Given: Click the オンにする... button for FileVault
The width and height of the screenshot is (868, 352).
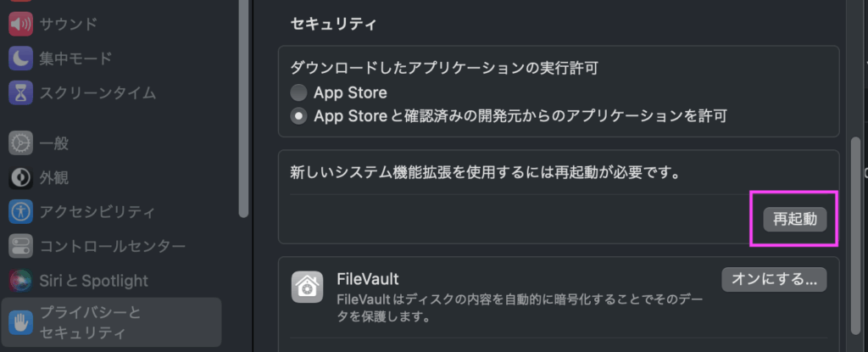Looking at the screenshot, I should 774,278.
